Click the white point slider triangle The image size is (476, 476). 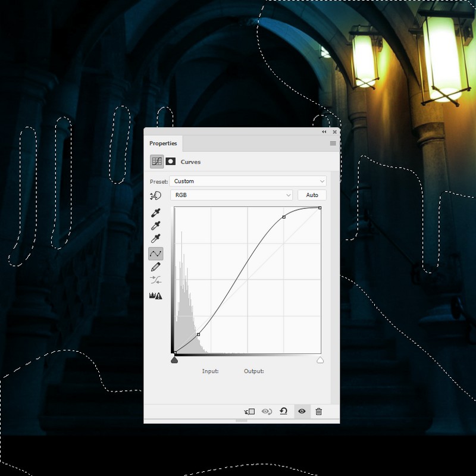click(x=320, y=360)
